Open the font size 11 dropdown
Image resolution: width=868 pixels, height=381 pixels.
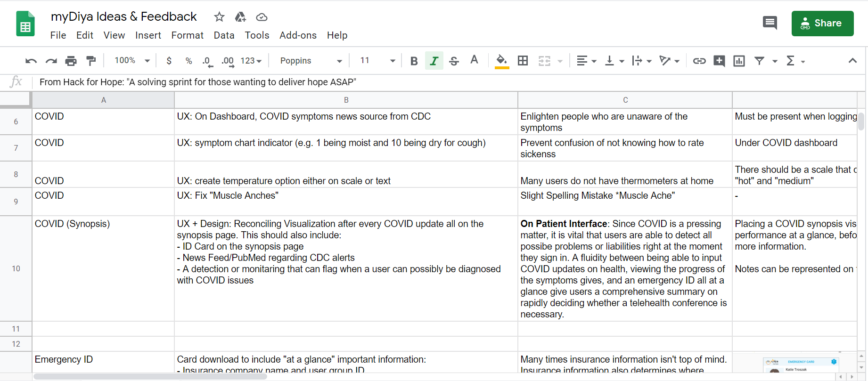377,61
